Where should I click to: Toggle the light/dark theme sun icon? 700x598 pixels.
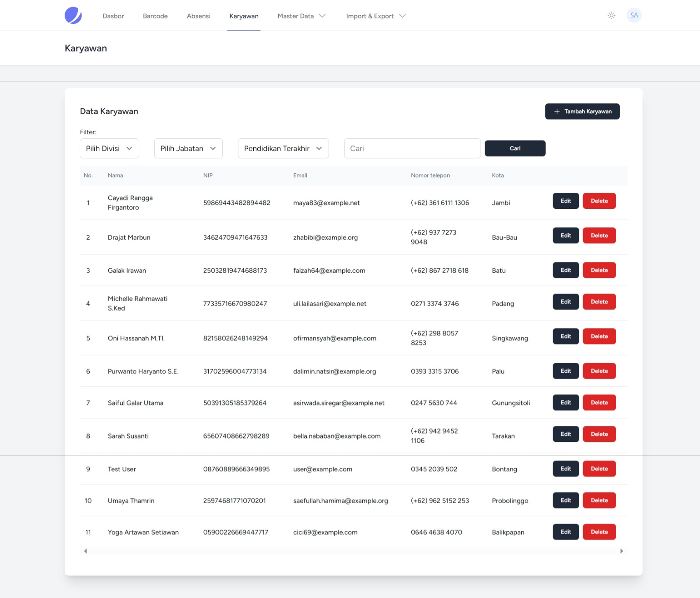[611, 16]
